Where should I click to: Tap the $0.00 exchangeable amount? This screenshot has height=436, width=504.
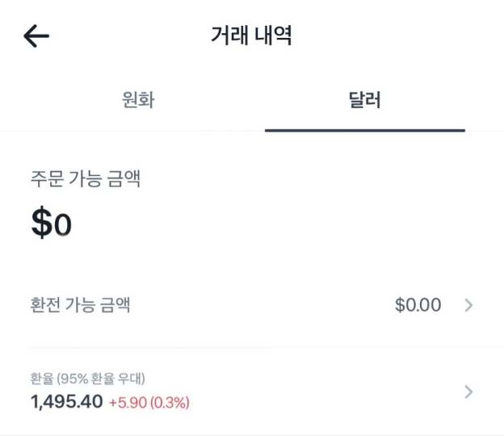coord(418,305)
